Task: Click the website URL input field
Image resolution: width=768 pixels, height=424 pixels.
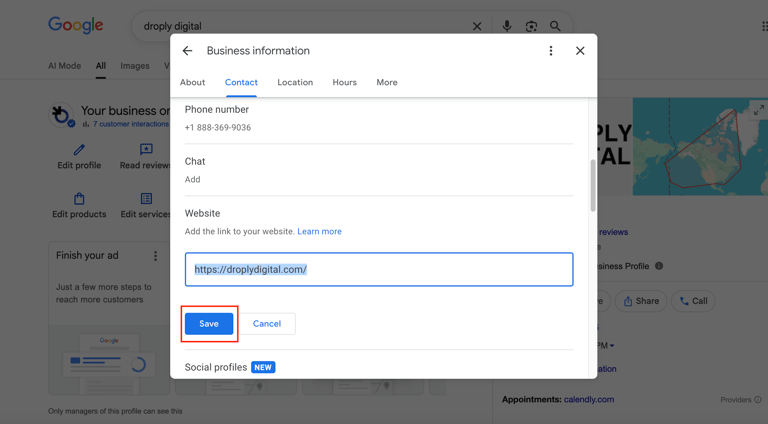Action: (x=379, y=269)
